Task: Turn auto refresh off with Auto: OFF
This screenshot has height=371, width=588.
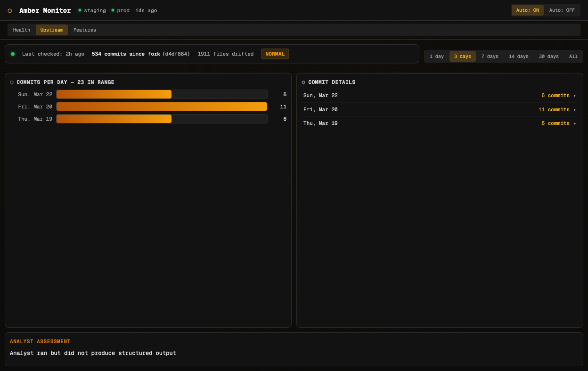Action: point(562,10)
